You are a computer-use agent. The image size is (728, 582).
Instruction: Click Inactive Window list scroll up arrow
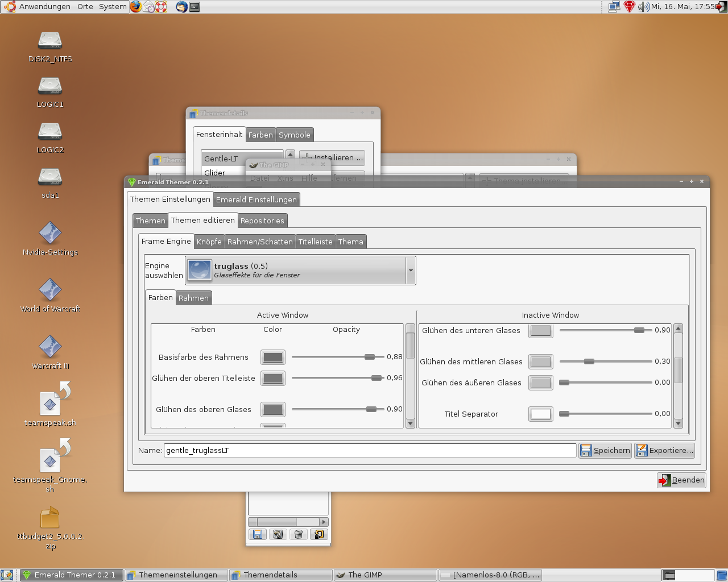click(x=678, y=329)
